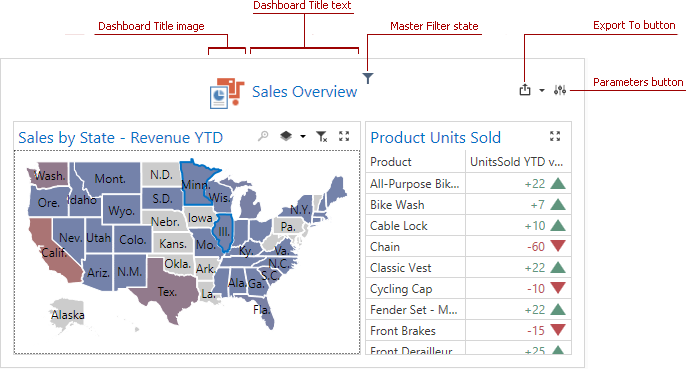Maximize the Product Units Sold panel
686x369 pixels.
[x=555, y=136]
